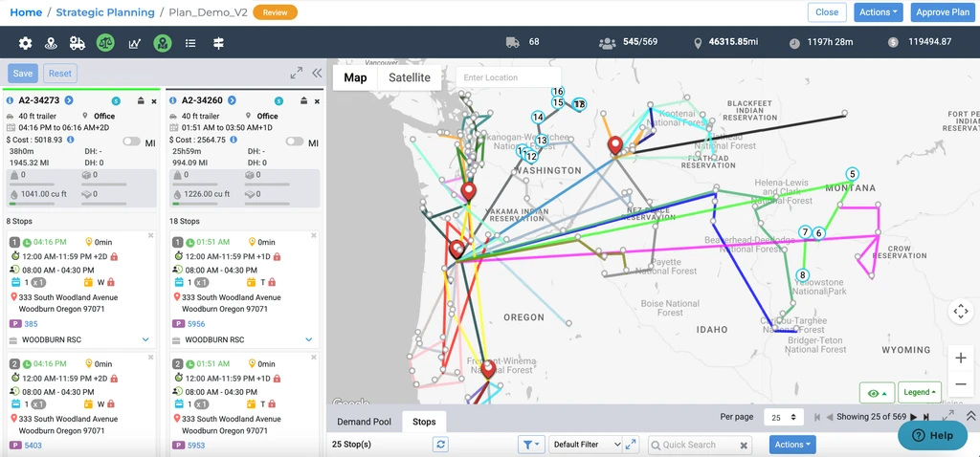Screen dimensions: 980x457
Task: Toggle map visibility with the eye button
Action: (x=876, y=392)
